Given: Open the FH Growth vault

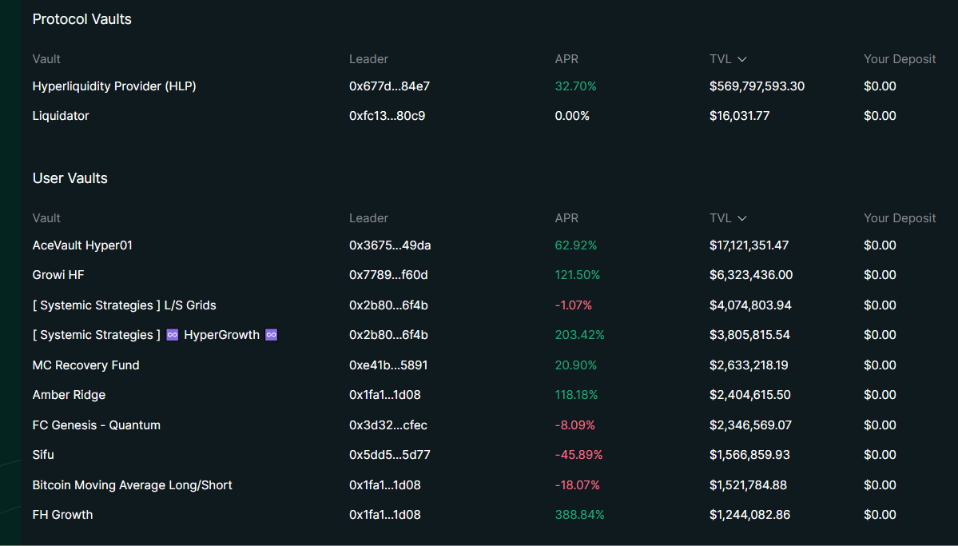Looking at the screenshot, I should pos(62,515).
